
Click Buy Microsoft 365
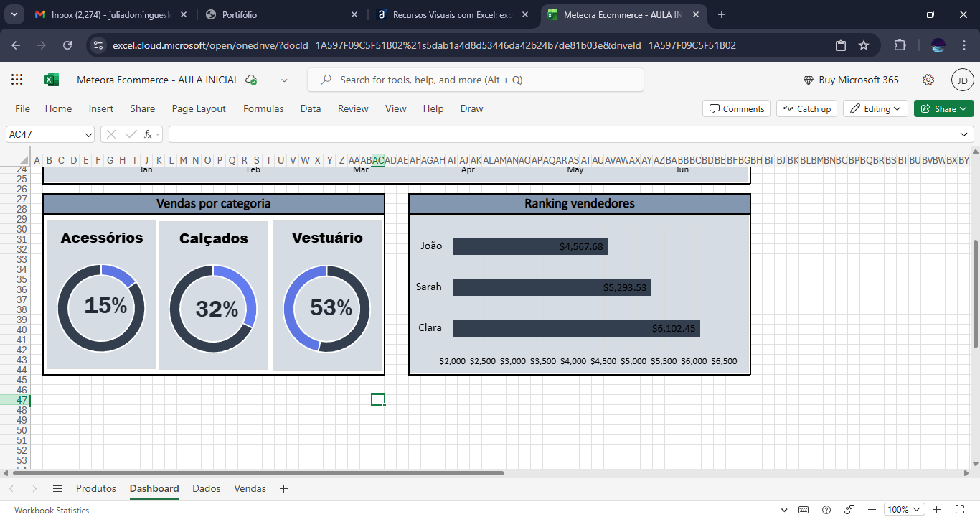[x=851, y=80]
